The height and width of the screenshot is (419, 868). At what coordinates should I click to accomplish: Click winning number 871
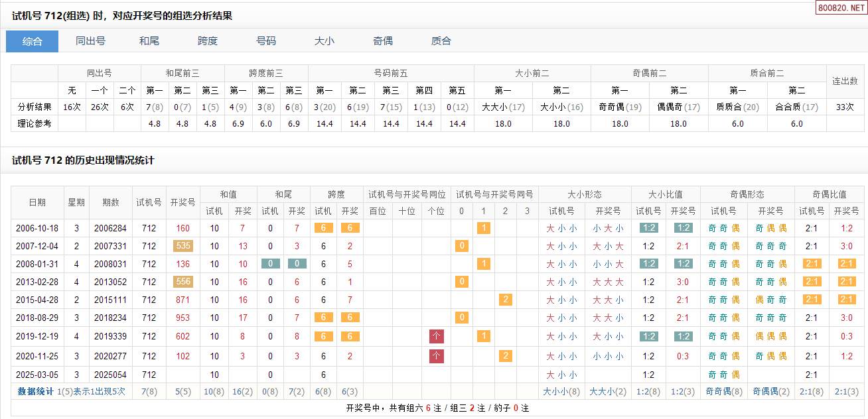point(183,300)
